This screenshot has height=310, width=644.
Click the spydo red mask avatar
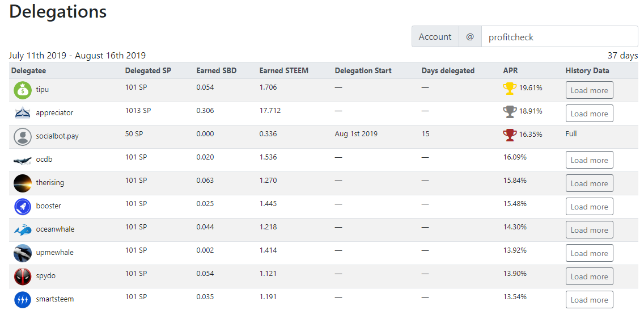click(23, 277)
